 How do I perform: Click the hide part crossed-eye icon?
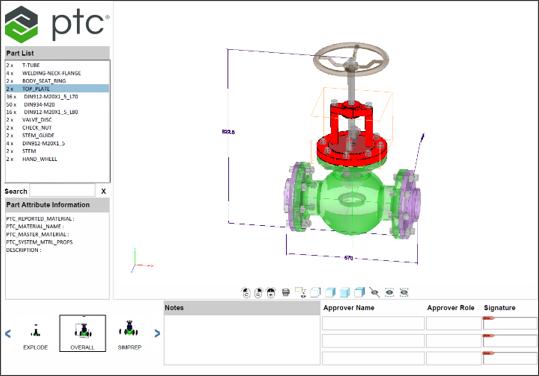pos(374,292)
